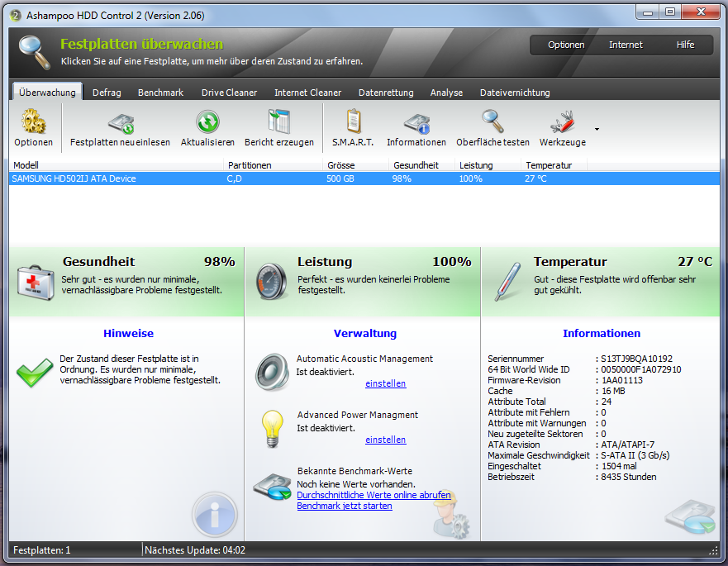Click the blue info icon in Hinweise
The height and width of the screenshot is (566, 728).
215,515
